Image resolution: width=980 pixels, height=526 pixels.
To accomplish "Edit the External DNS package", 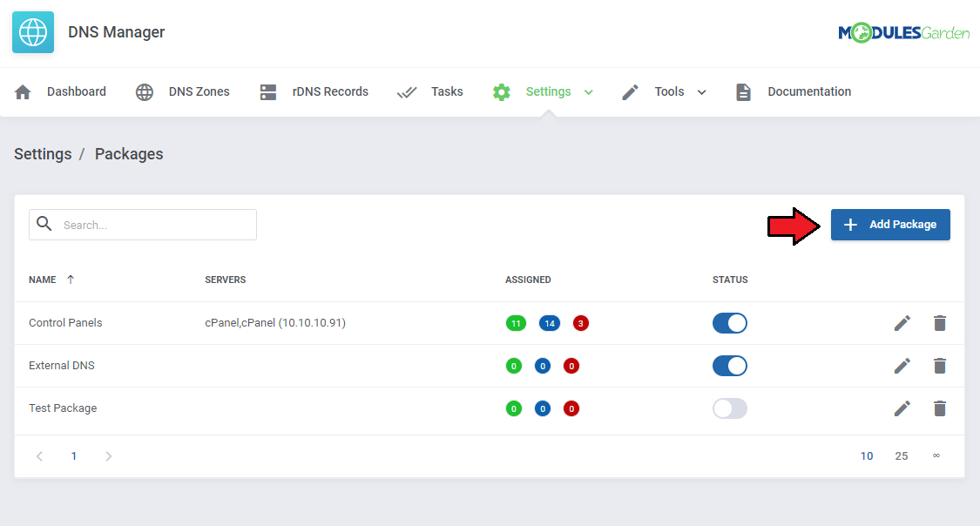I will point(902,366).
